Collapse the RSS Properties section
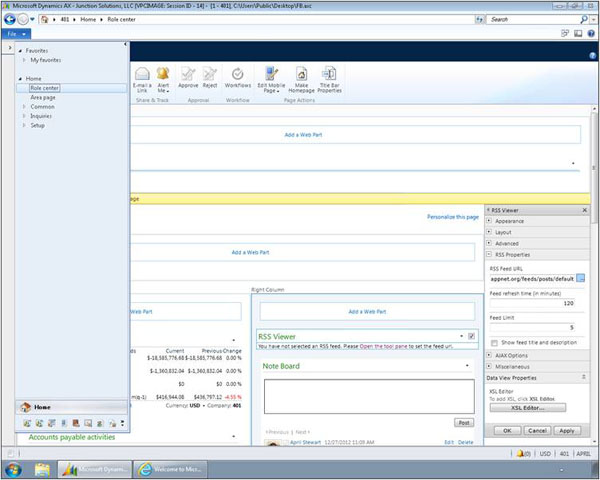Viewport: 600px width, 480px height. (489, 254)
